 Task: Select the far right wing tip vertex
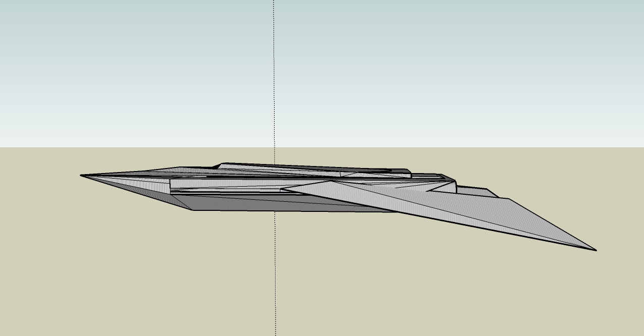(596, 250)
